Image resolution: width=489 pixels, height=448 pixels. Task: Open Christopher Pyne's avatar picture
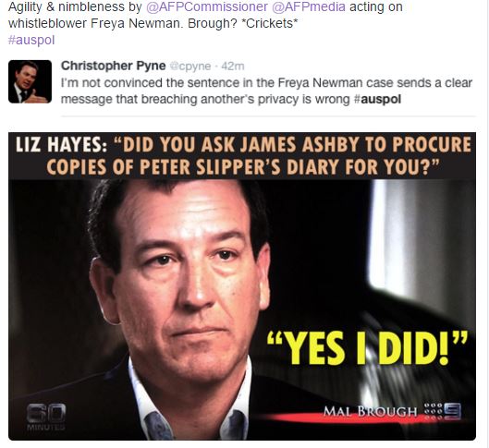click(30, 81)
